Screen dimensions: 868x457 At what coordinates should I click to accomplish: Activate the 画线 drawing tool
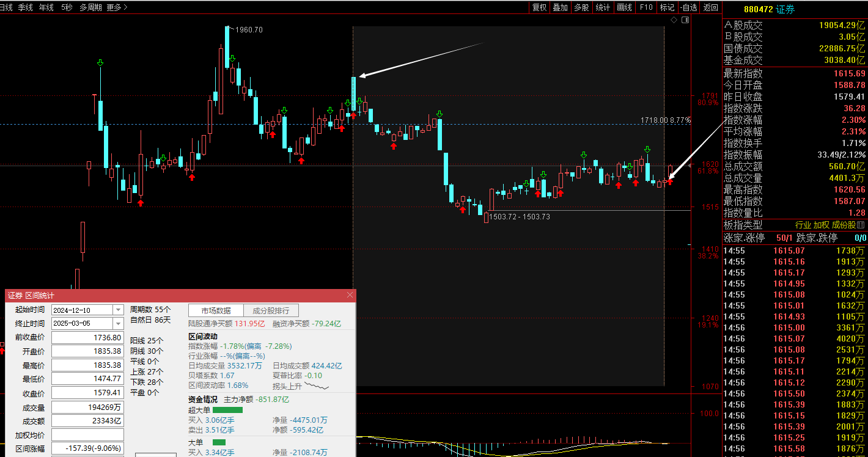coord(624,7)
